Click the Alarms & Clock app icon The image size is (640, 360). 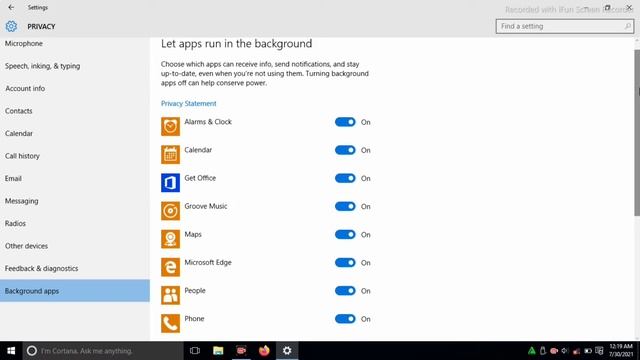170,127
